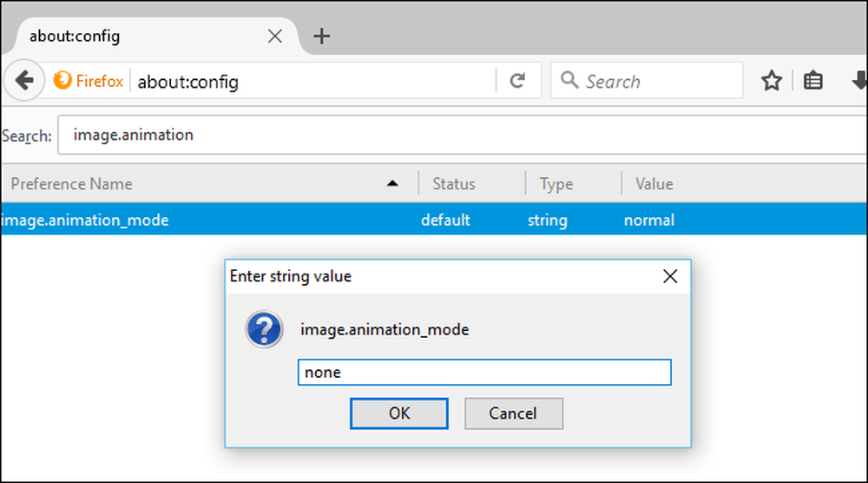This screenshot has height=483, width=868.
Task: Select the image.animation_mode preference row
Action: click(x=434, y=219)
